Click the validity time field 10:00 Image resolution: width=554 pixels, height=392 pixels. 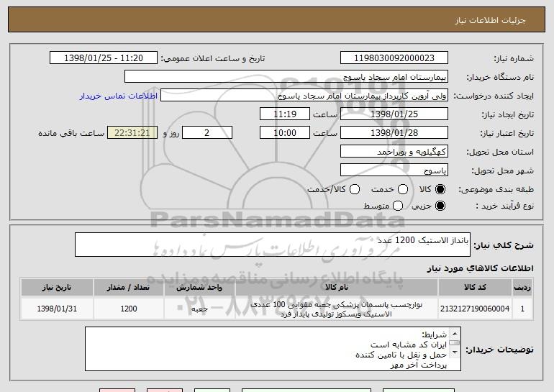pyautogui.click(x=285, y=133)
